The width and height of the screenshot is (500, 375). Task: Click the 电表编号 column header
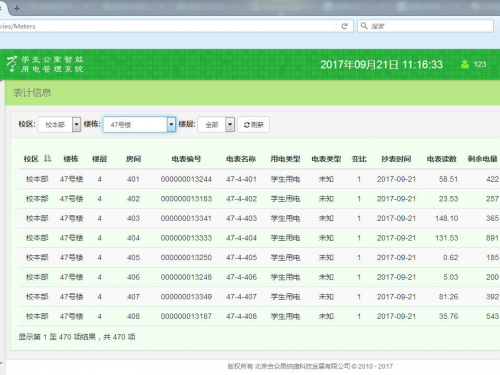[186, 159]
